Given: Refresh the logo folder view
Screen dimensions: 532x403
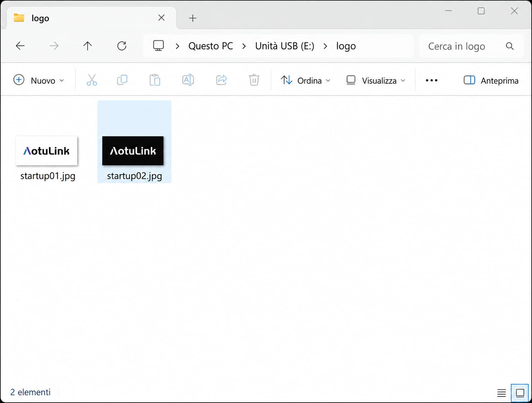Looking at the screenshot, I should 122,46.
